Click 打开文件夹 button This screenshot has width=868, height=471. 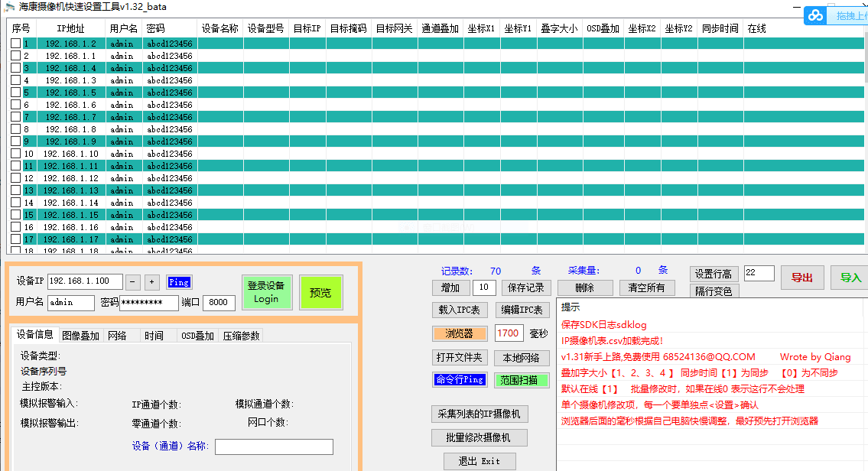point(460,358)
